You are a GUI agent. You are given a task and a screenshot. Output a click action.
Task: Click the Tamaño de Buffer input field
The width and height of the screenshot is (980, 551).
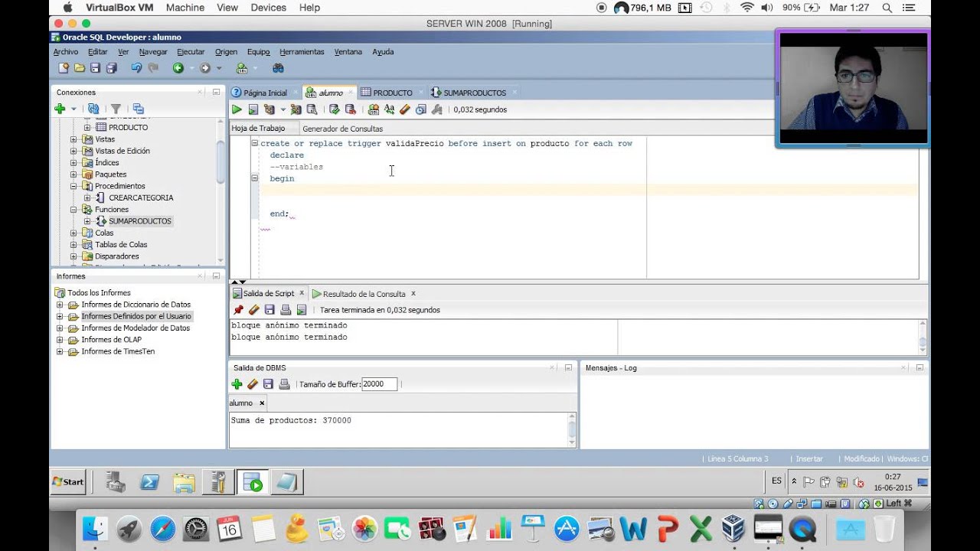click(379, 384)
